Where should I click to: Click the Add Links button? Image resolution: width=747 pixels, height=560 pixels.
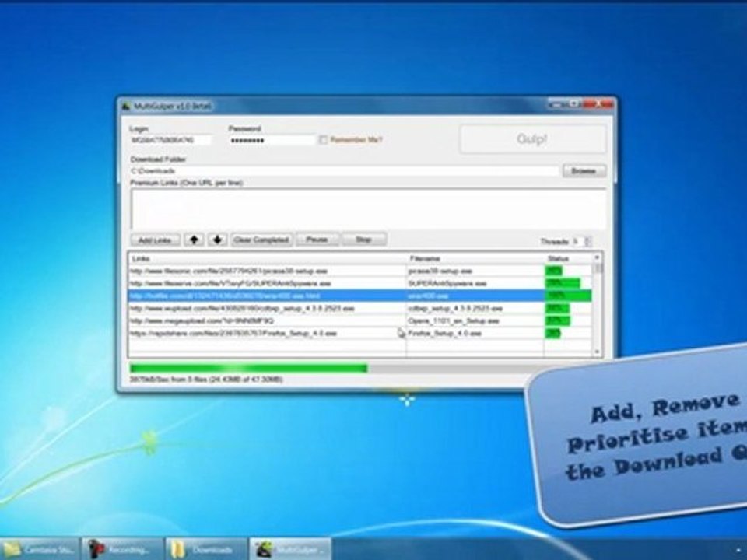coord(155,240)
